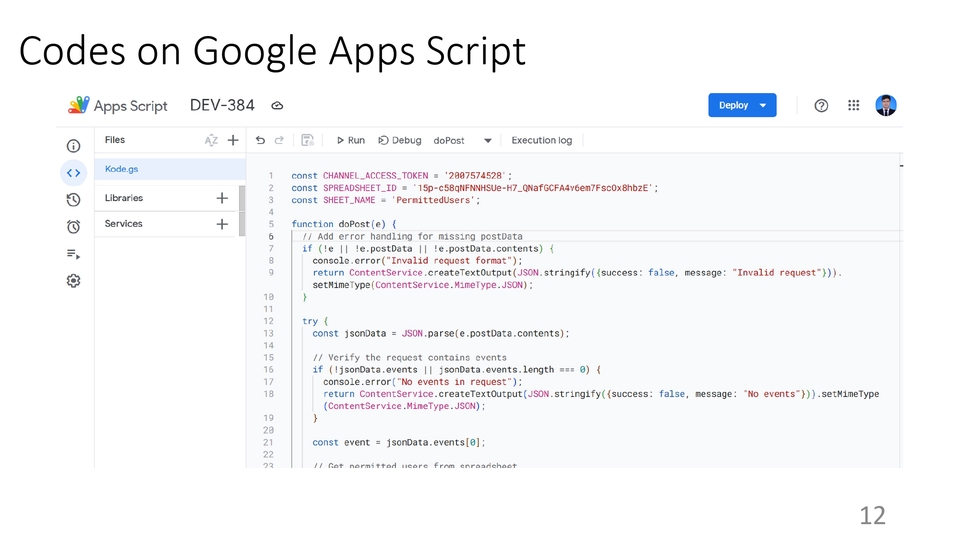Open project history icon in sidebar
Viewport: 960px width, 540px height.
[x=73, y=200]
